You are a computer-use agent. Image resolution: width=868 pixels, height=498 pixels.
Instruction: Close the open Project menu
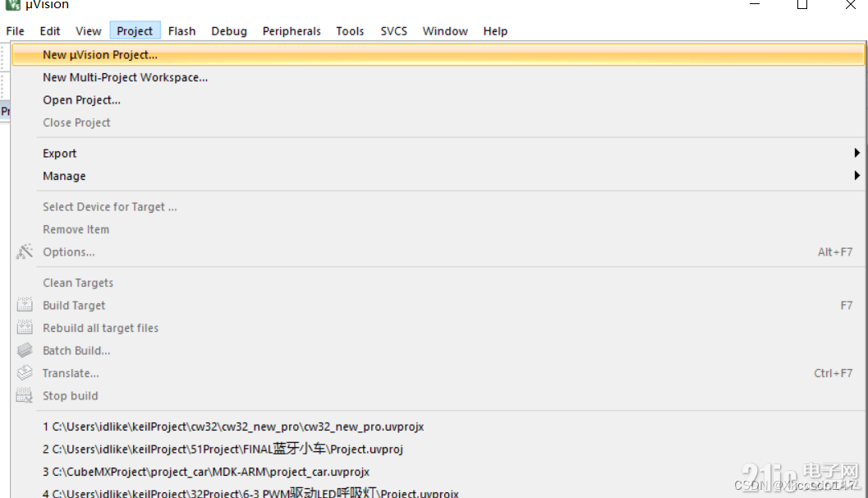[135, 31]
